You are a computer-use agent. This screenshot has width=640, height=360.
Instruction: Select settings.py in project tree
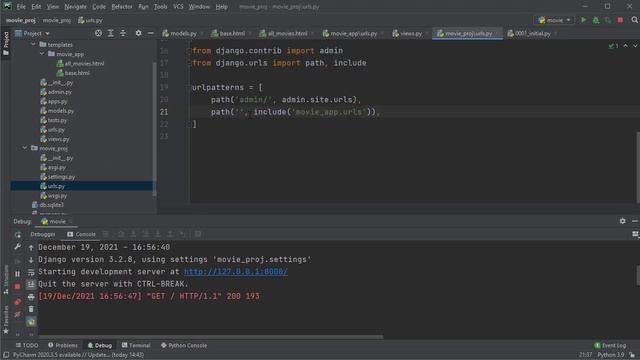[61, 177]
